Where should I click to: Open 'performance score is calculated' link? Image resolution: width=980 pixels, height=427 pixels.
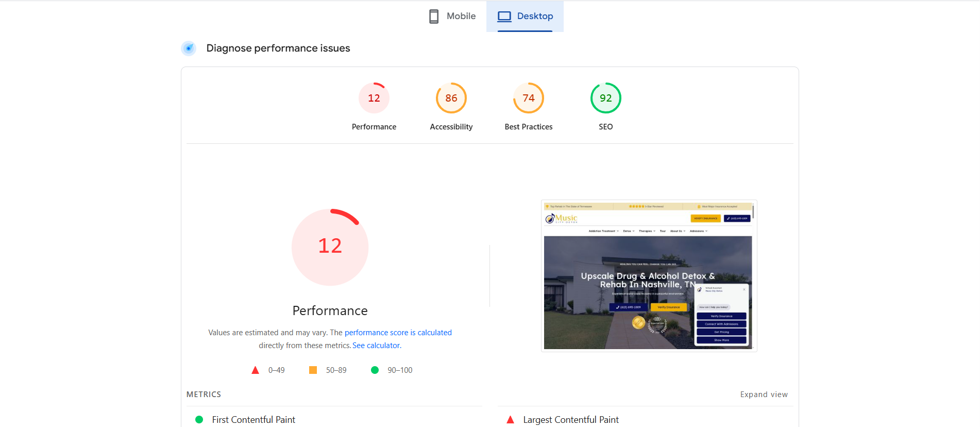pos(398,333)
